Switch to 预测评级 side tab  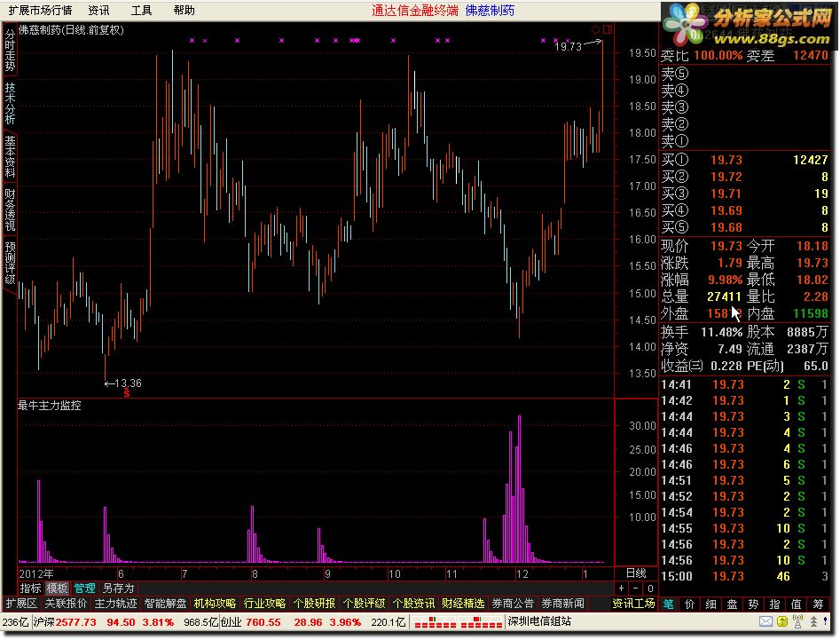click(10, 263)
